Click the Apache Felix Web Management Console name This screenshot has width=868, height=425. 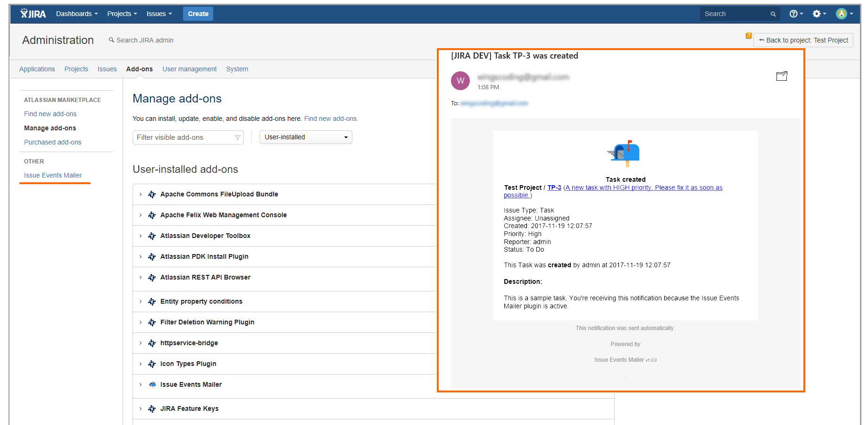(x=224, y=215)
